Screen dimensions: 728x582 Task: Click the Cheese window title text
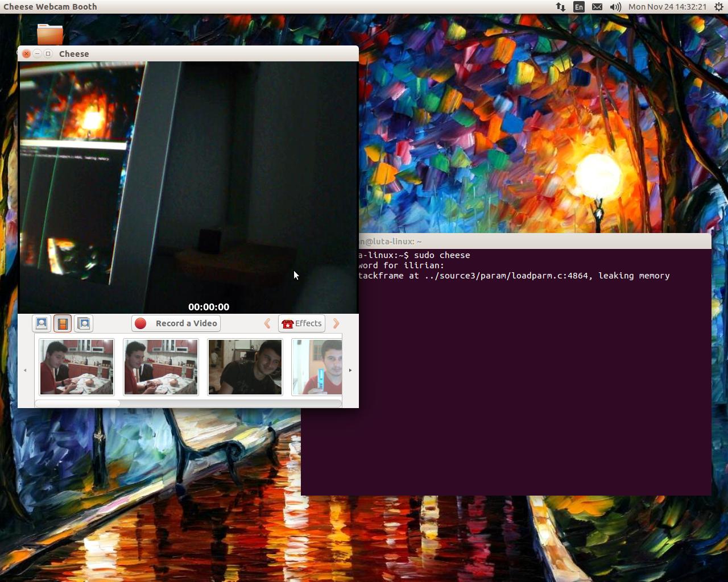pos(74,54)
